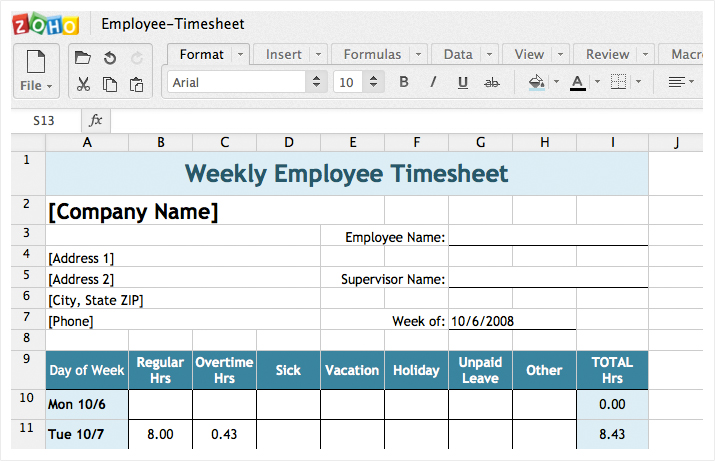Click the fx formula icon
715x461 pixels.
click(x=96, y=120)
